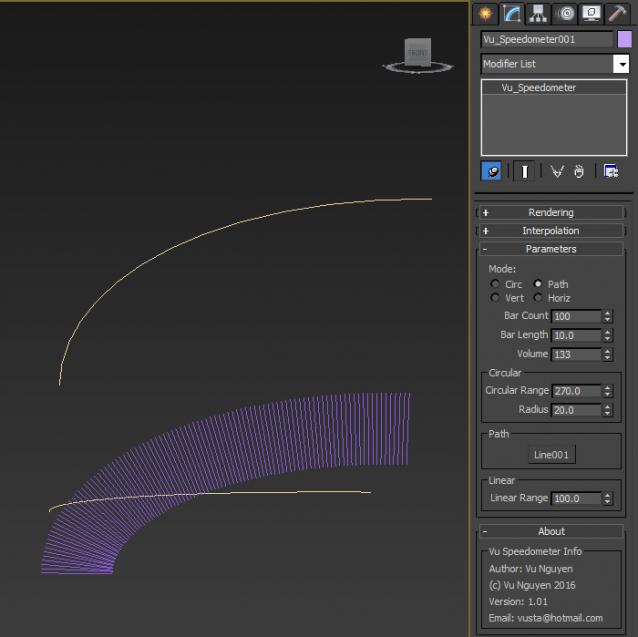Click the Line001 path button
638x637 pixels.
(551, 455)
